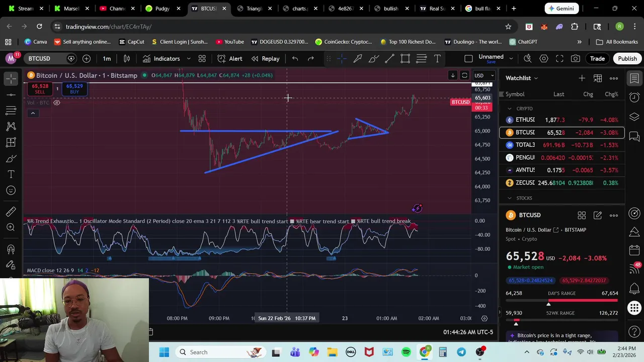Open the Fibonacci retracement tools in left sidebar
The width and height of the screenshot is (644, 362).
pyautogui.click(x=11, y=110)
